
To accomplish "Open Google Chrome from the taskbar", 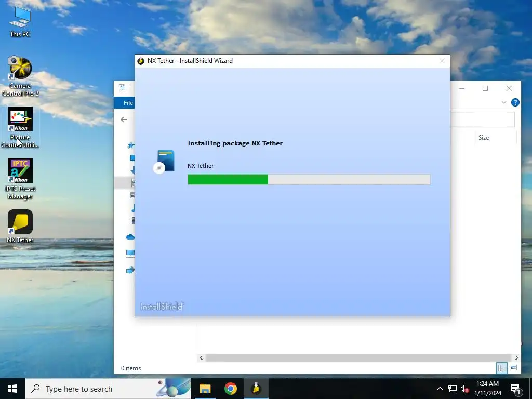I will coord(230,389).
